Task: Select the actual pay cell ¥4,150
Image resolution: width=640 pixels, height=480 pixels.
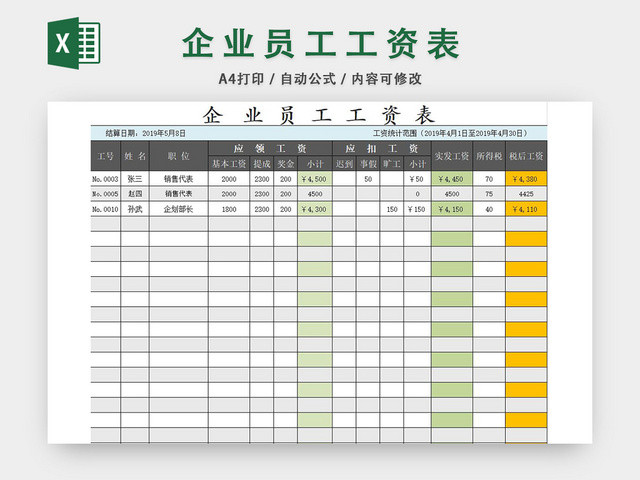Action: (452, 209)
